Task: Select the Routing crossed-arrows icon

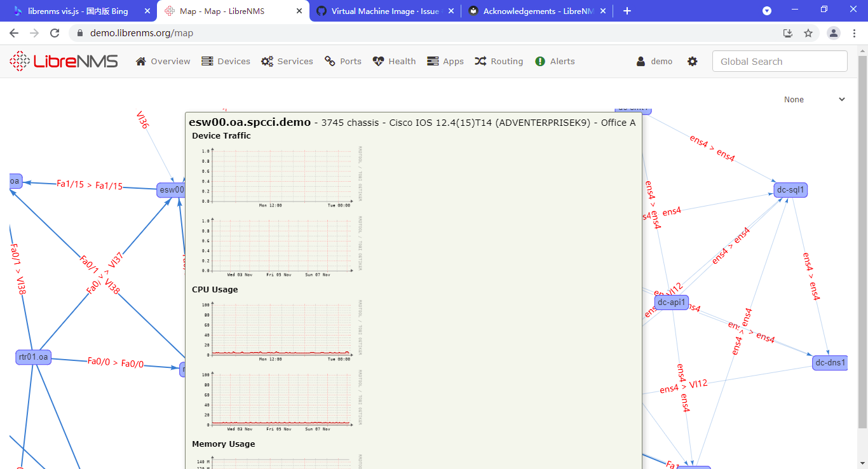Action: click(479, 61)
